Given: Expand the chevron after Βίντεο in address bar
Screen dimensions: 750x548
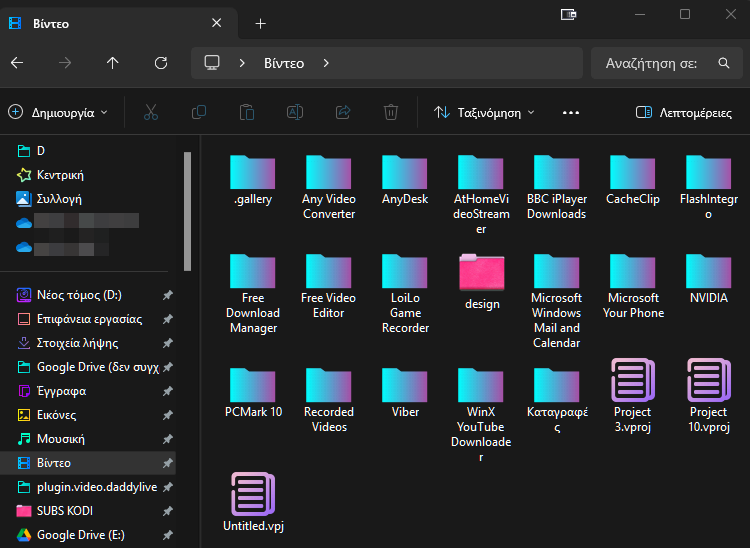Looking at the screenshot, I should click(326, 63).
